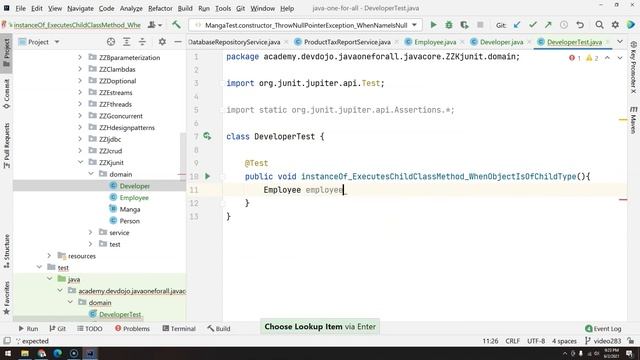Open File Explorer from taskbar

tap(25, 353)
